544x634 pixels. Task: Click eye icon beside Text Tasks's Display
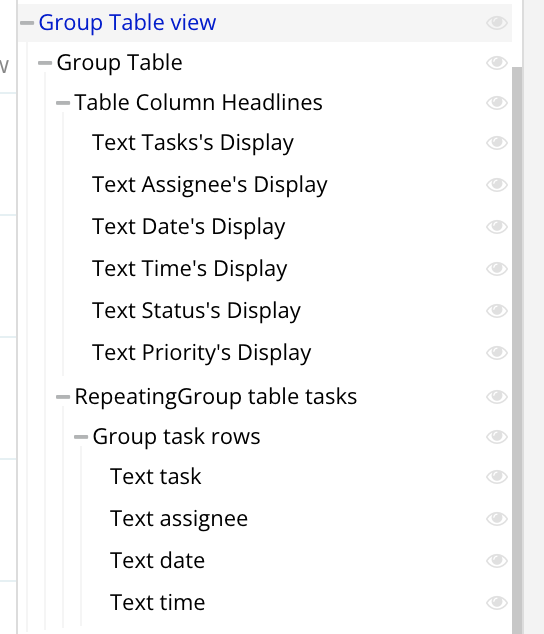coord(497,143)
